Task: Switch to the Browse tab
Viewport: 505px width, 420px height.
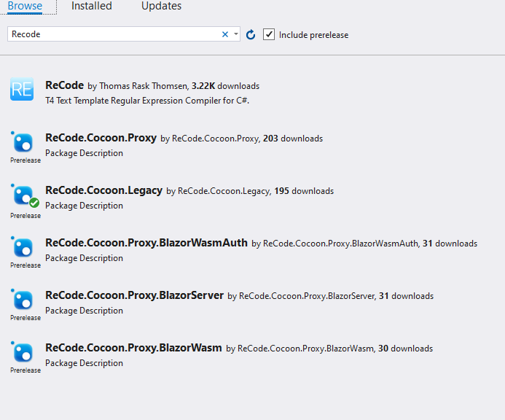Action: click(x=25, y=6)
